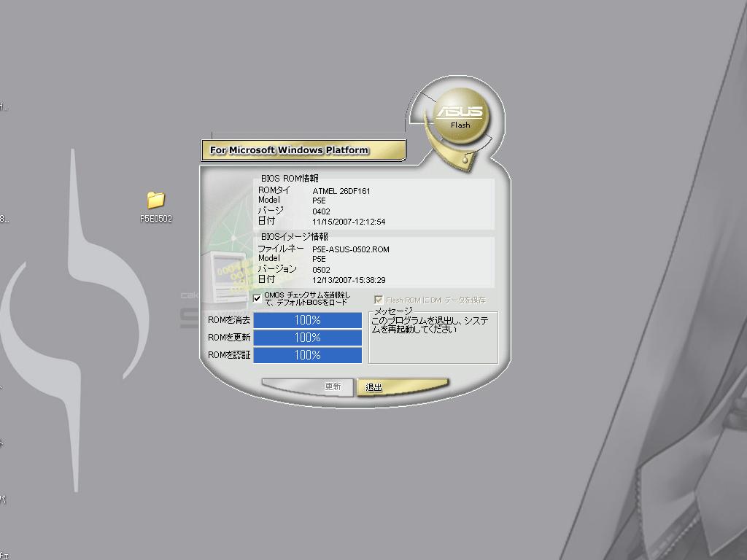The height and width of the screenshot is (560, 747).
Task: Select ROM type value ATMEL 26DF161
Action: (341, 191)
